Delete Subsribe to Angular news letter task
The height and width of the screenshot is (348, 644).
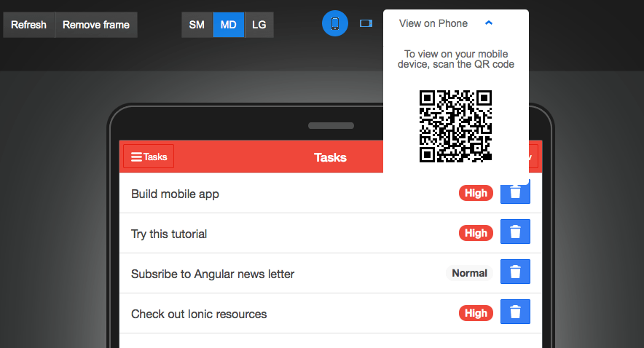(515, 272)
